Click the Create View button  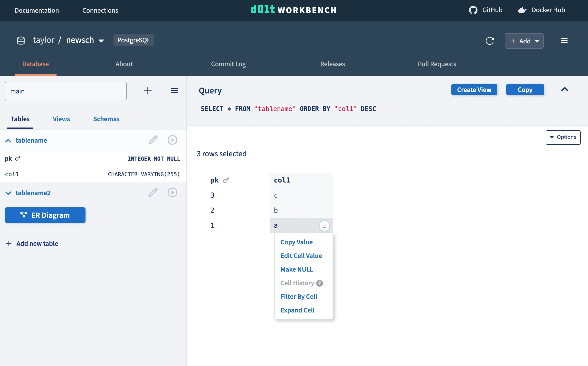(x=474, y=90)
